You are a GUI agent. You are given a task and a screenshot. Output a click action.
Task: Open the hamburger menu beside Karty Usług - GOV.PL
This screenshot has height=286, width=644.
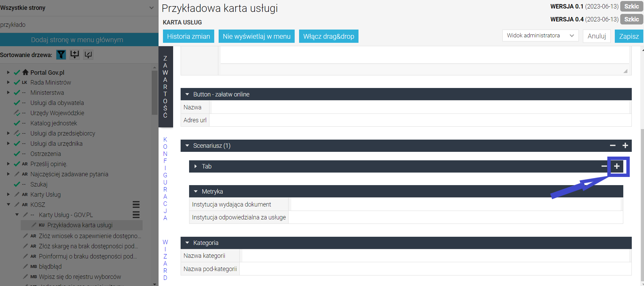[x=136, y=215]
